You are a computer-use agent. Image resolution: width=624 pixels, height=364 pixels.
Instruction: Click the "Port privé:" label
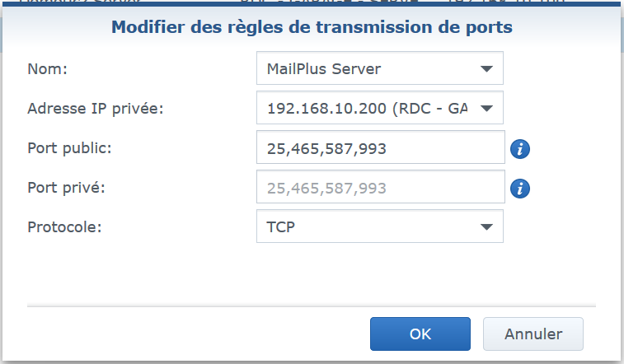coord(67,187)
